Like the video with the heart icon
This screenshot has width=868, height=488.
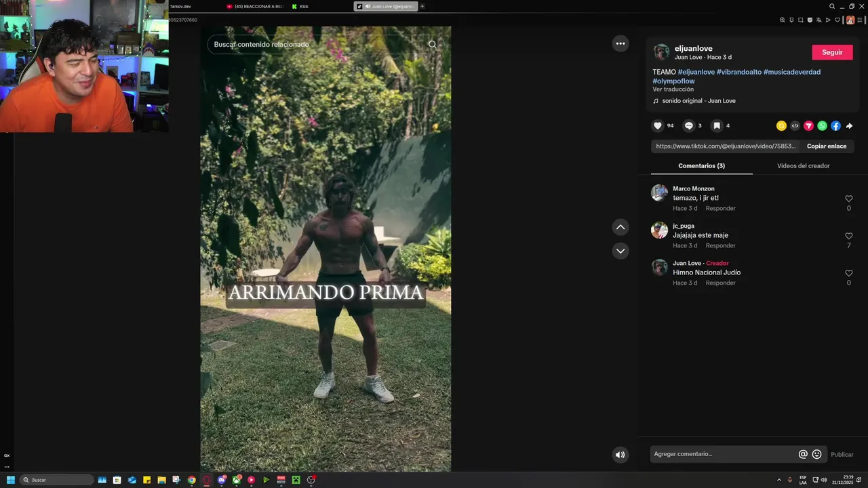click(657, 125)
